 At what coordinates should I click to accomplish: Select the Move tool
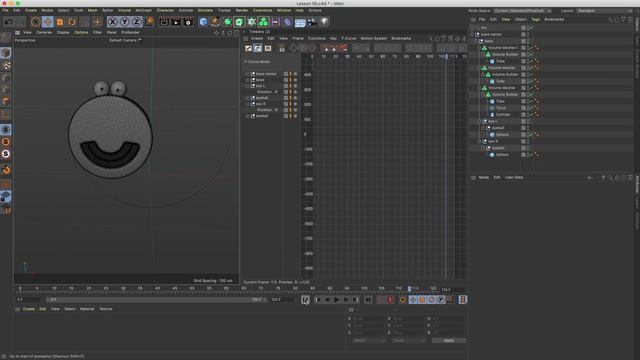click(x=47, y=22)
